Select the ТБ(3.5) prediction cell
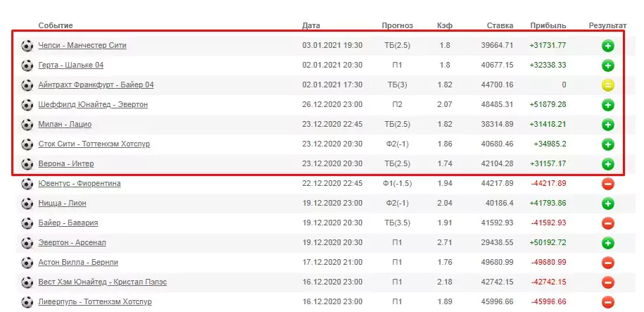 pos(397,223)
